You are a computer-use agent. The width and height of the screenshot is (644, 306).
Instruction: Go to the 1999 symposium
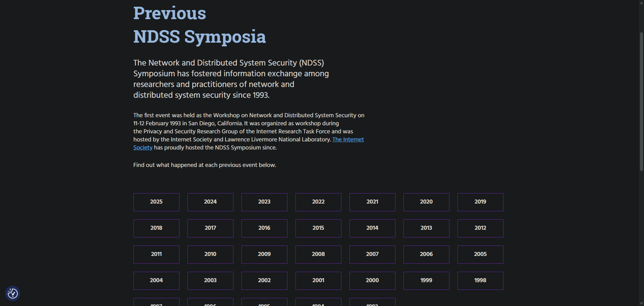pos(426,280)
